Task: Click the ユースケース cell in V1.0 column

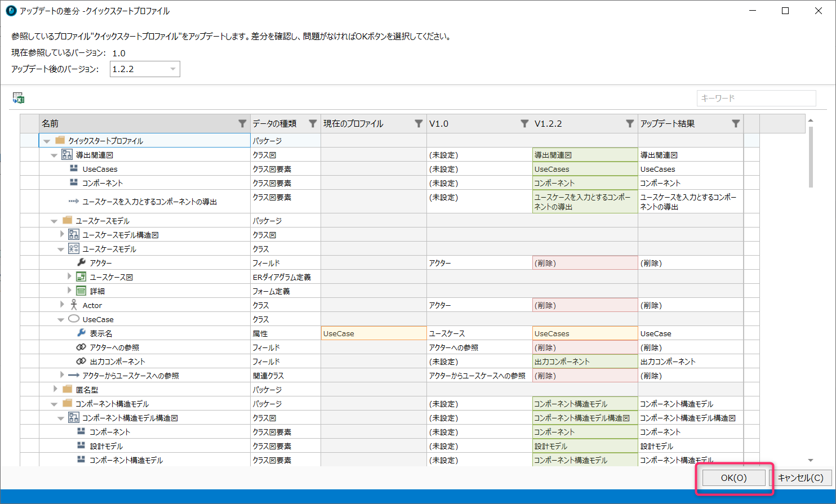Action: [479, 333]
